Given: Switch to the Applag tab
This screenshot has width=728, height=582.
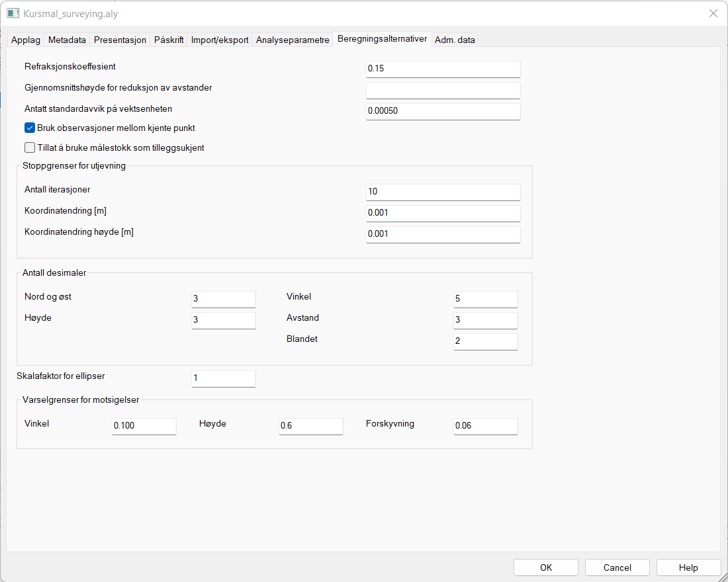Looking at the screenshot, I should [x=26, y=40].
